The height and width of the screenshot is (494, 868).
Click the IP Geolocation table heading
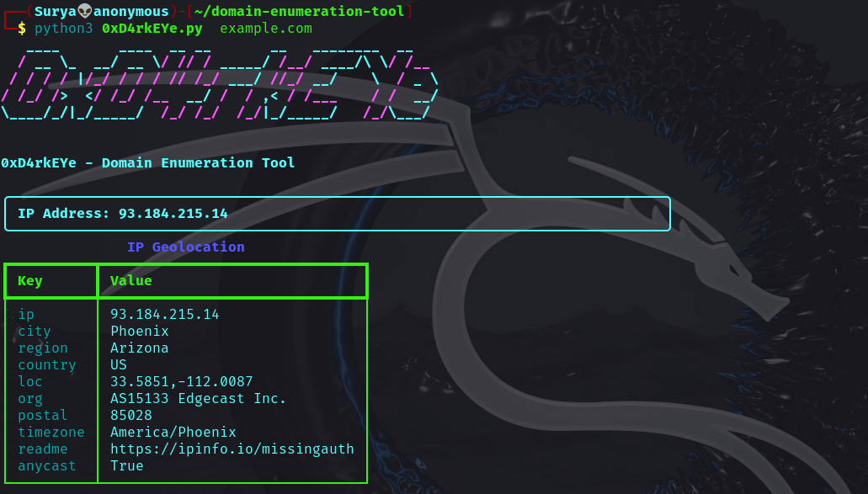point(185,247)
